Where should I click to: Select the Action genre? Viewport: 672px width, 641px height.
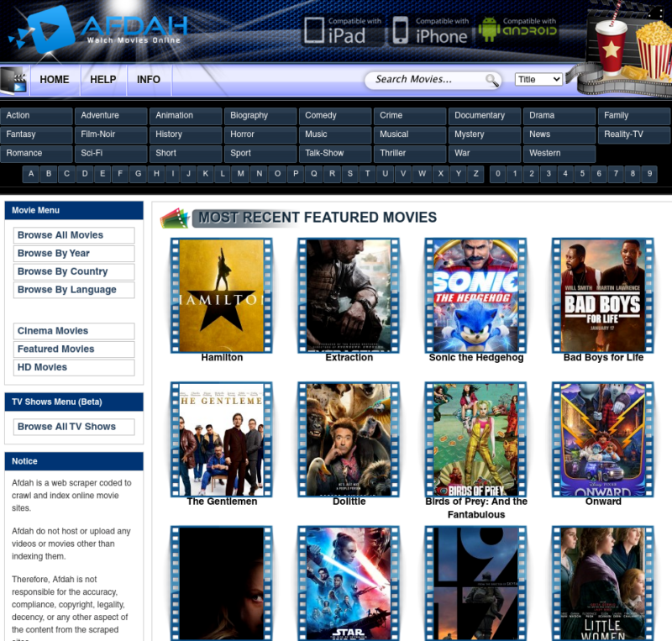(x=36, y=116)
